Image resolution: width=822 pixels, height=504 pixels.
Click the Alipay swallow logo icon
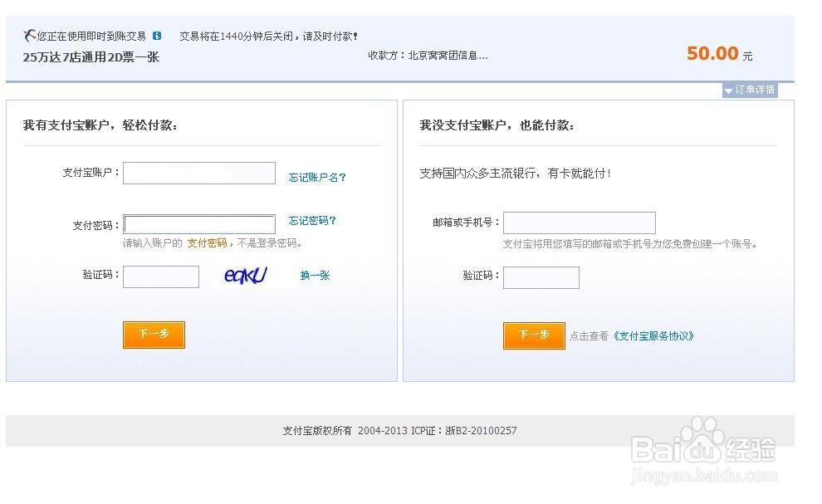coord(29,36)
